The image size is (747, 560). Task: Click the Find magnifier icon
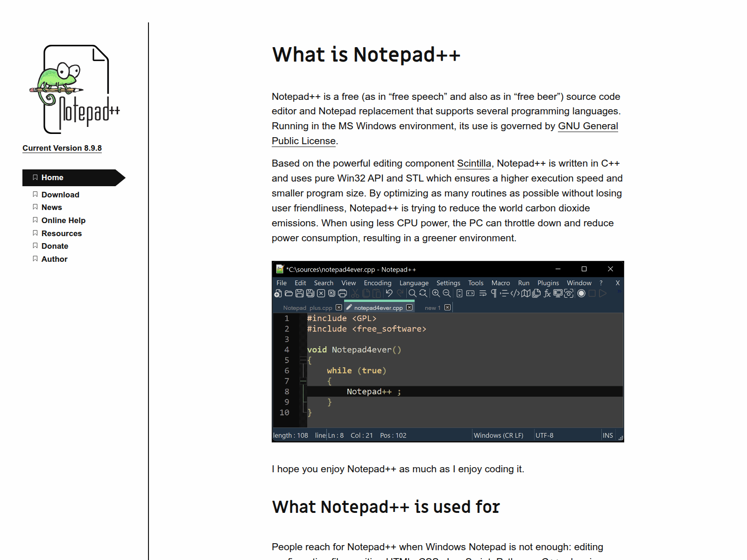pyautogui.click(x=412, y=293)
